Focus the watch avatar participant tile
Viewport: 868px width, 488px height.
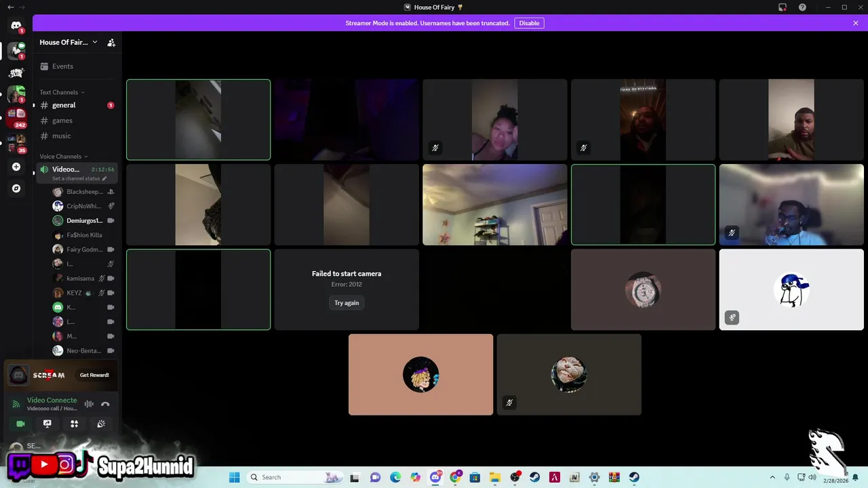tap(643, 289)
